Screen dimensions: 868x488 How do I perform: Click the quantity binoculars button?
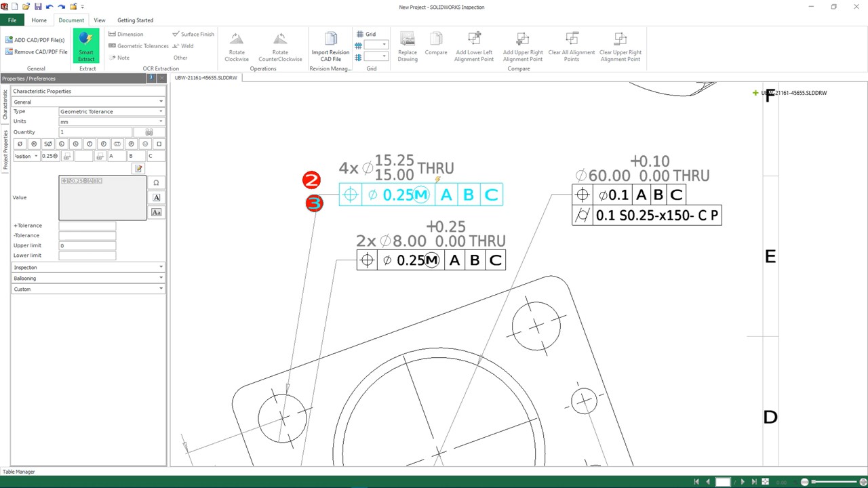(x=149, y=132)
